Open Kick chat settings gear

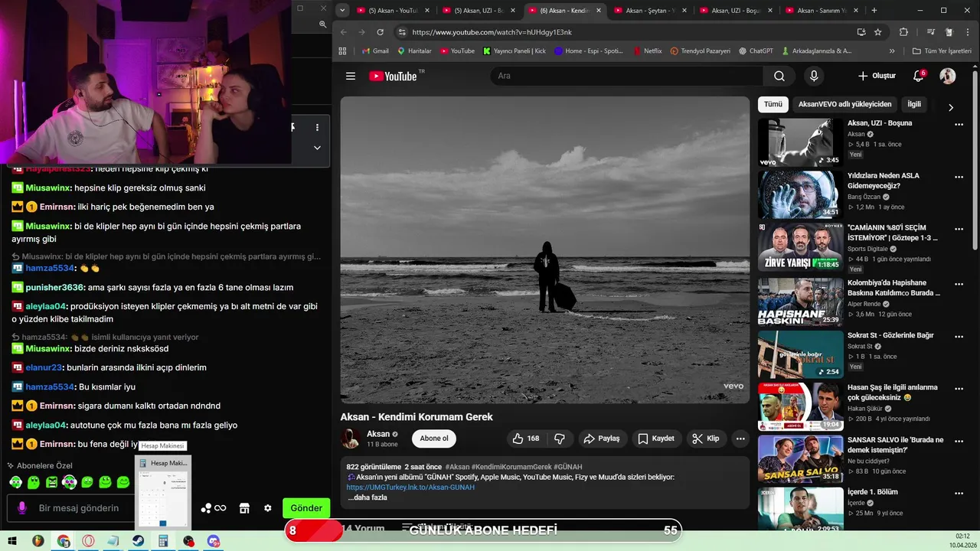tap(268, 508)
